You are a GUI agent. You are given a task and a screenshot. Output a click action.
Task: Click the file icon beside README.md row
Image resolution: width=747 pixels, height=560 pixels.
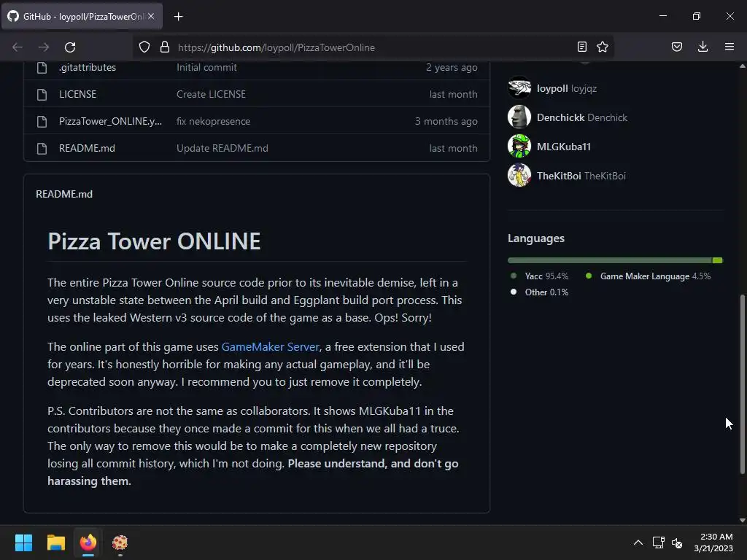[x=42, y=149]
